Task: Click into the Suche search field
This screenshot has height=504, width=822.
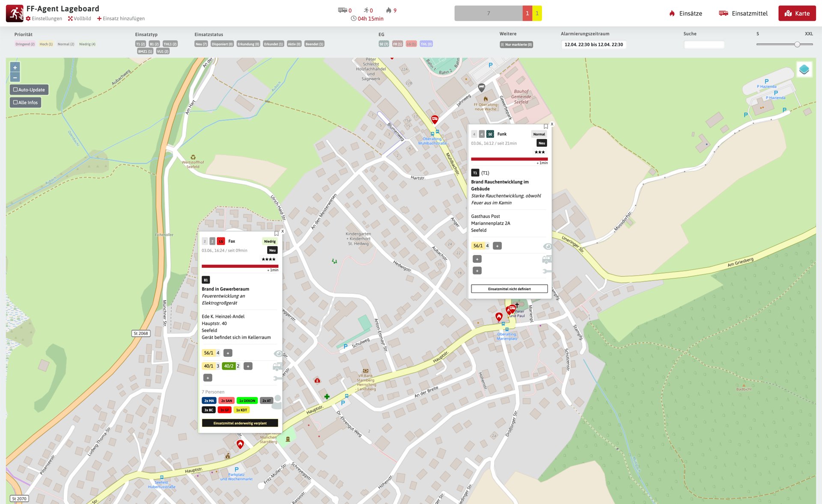Action: coord(703,44)
